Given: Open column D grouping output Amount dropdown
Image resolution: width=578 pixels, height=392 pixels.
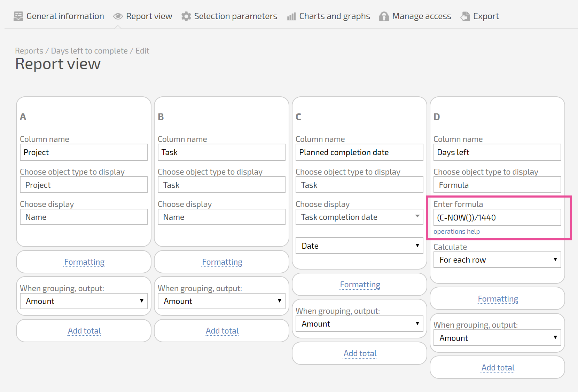Looking at the screenshot, I should pyautogui.click(x=497, y=338).
